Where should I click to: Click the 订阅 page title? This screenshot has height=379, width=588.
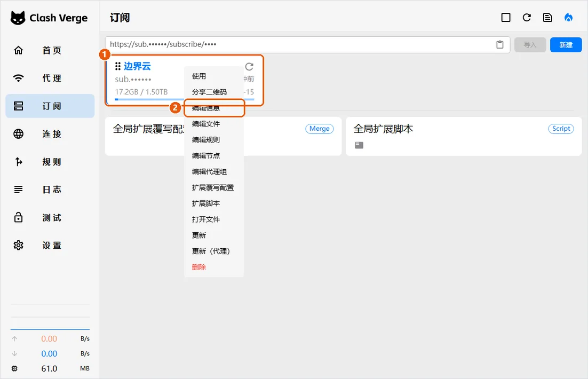click(x=120, y=18)
